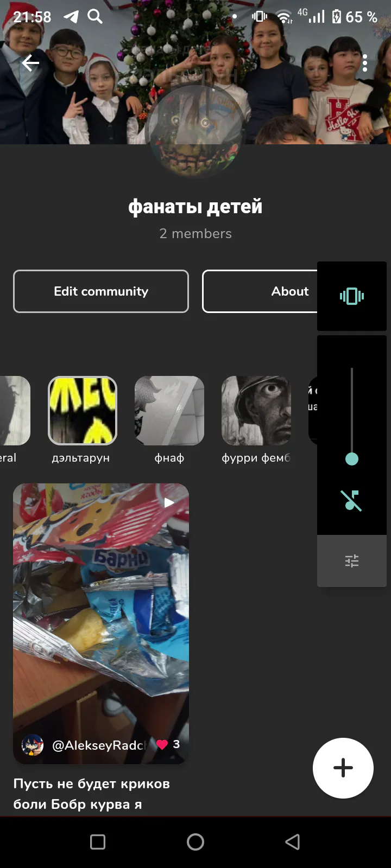Tap the Telegram notification icon

point(71,17)
